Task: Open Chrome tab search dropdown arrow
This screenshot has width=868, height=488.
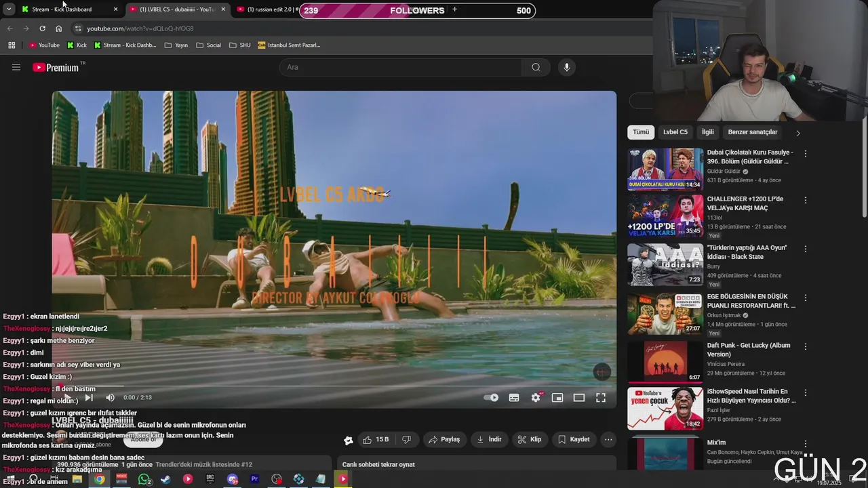Action: [x=9, y=9]
